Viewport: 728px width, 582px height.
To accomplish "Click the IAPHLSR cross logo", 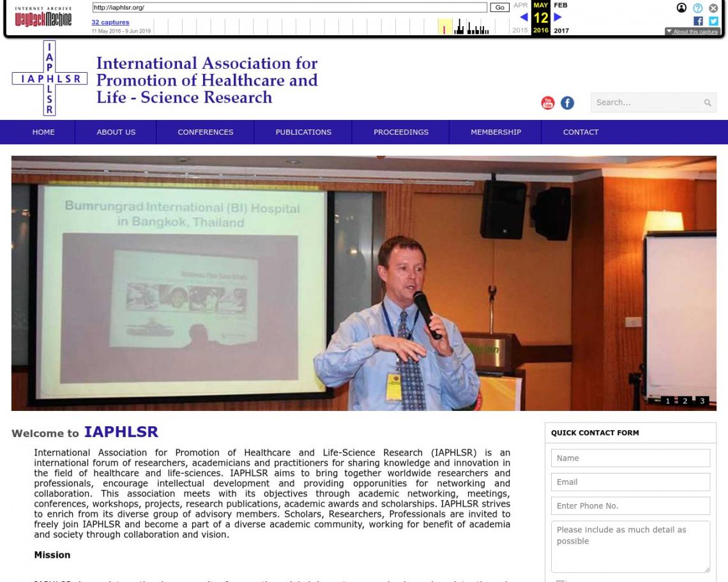I will click(x=50, y=78).
